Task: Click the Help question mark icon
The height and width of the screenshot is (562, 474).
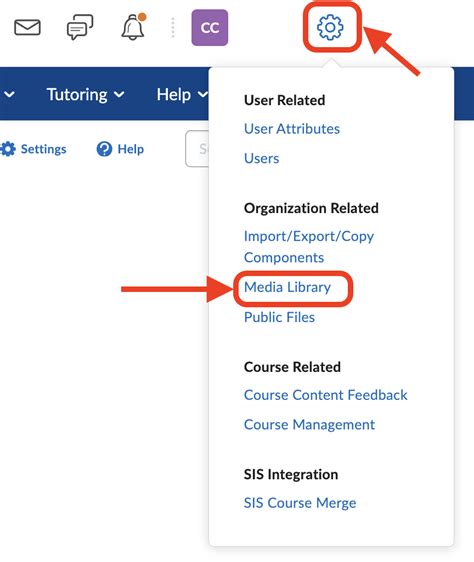Action: tap(104, 149)
